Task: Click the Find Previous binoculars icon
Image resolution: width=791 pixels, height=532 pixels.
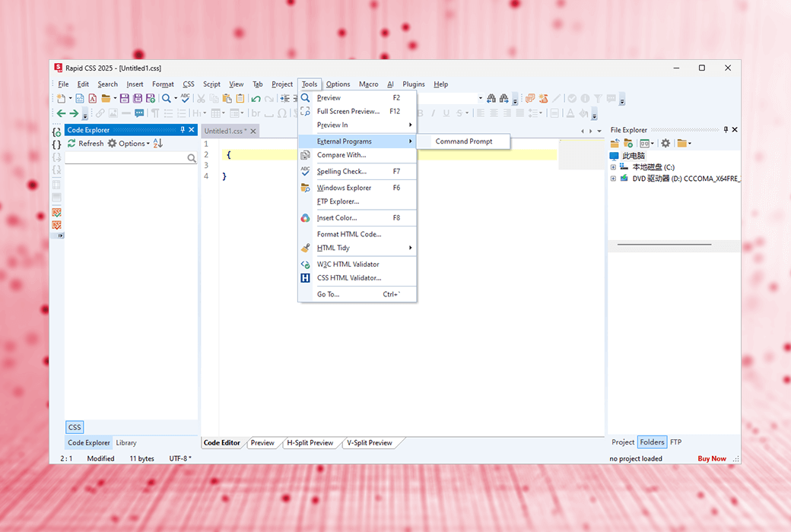Action: coord(491,98)
